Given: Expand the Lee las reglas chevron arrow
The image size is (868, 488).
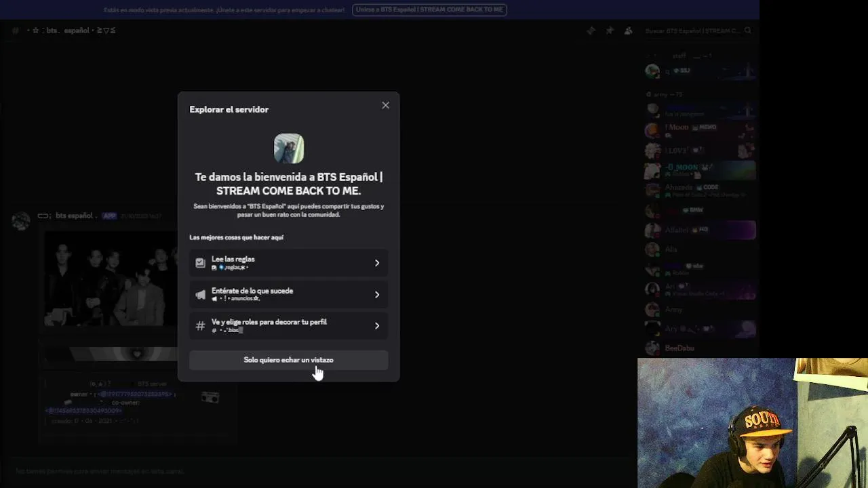Looking at the screenshot, I should [x=377, y=263].
